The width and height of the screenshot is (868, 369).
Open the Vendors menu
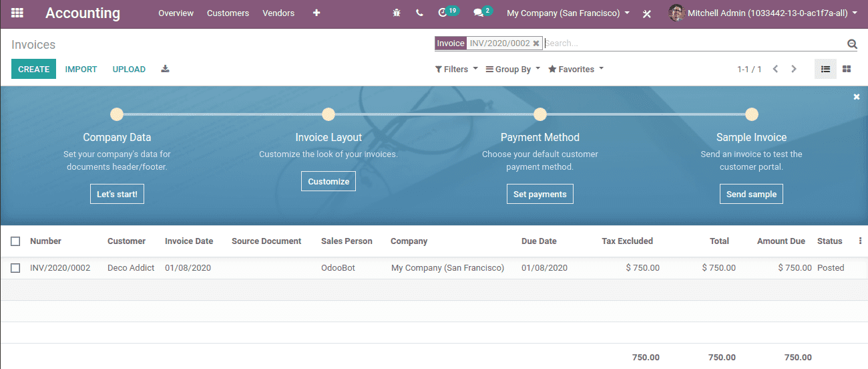tap(278, 13)
